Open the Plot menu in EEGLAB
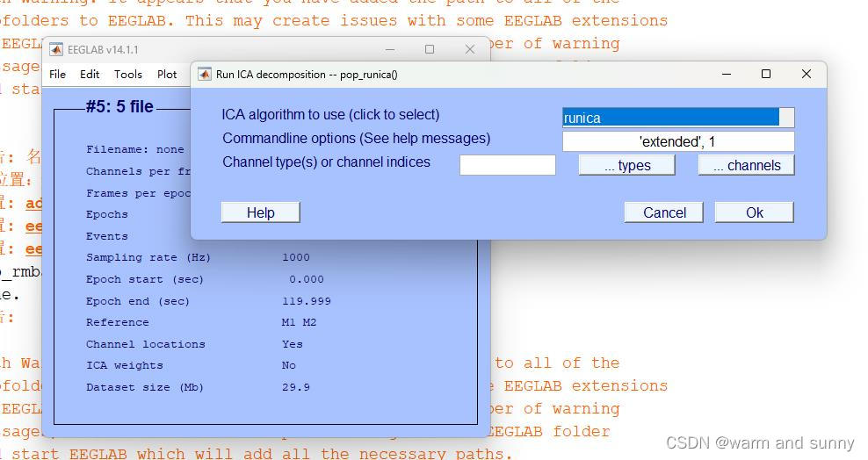This screenshot has height=460, width=868. (x=167, y=74)
